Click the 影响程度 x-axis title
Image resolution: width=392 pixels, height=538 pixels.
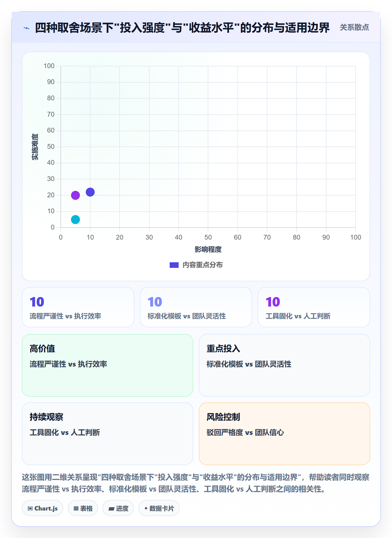pos(208,249)
